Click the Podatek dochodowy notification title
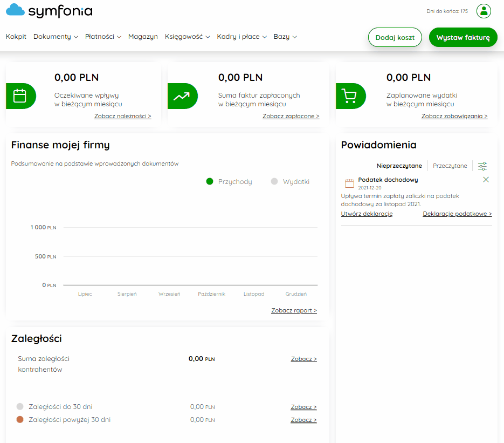 [x=388, y=180]
